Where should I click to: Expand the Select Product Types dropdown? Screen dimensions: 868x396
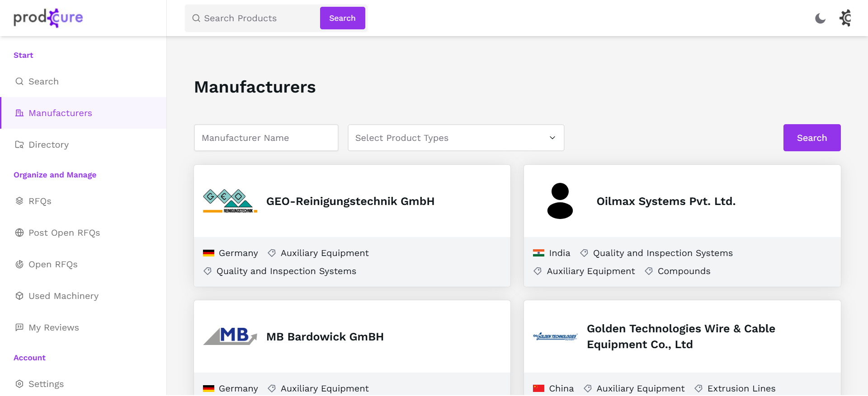tap(456, 138)
